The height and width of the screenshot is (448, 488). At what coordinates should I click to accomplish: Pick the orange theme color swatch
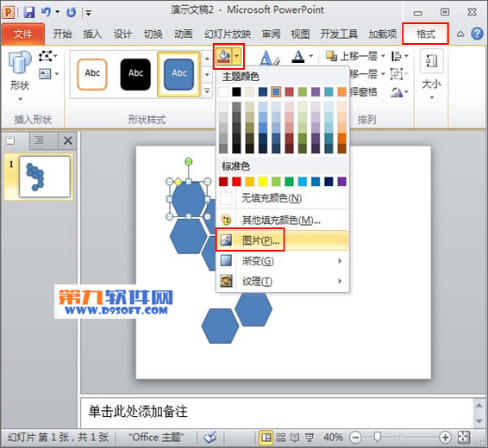341,92
